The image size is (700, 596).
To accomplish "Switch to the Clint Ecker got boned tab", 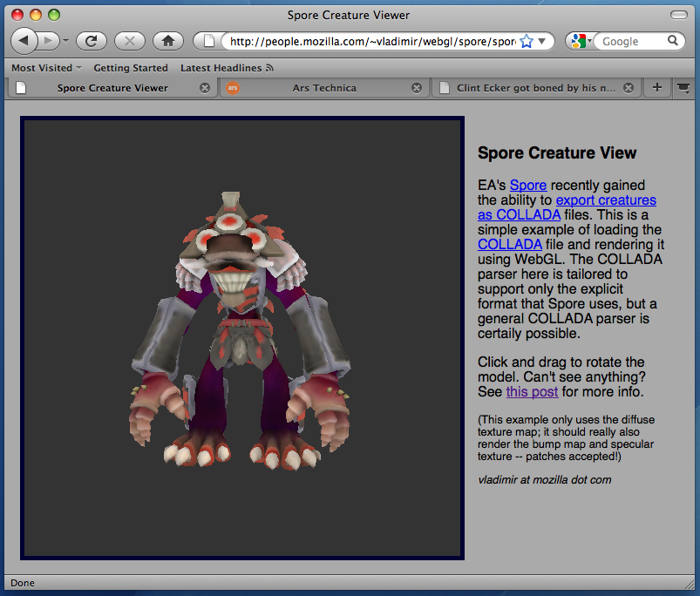I will coord(536,88).
